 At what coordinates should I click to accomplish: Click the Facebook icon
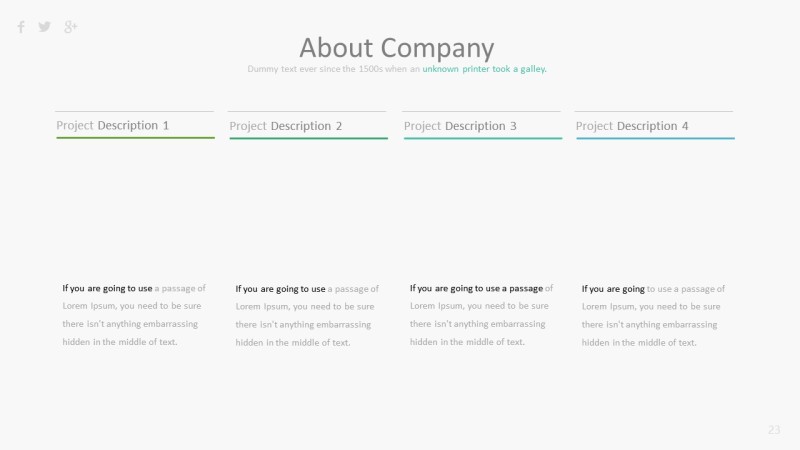21,27
